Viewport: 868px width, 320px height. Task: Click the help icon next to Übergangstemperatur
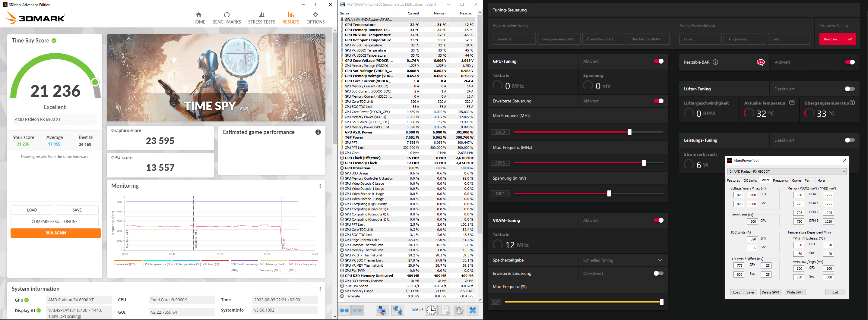point(852,103)
